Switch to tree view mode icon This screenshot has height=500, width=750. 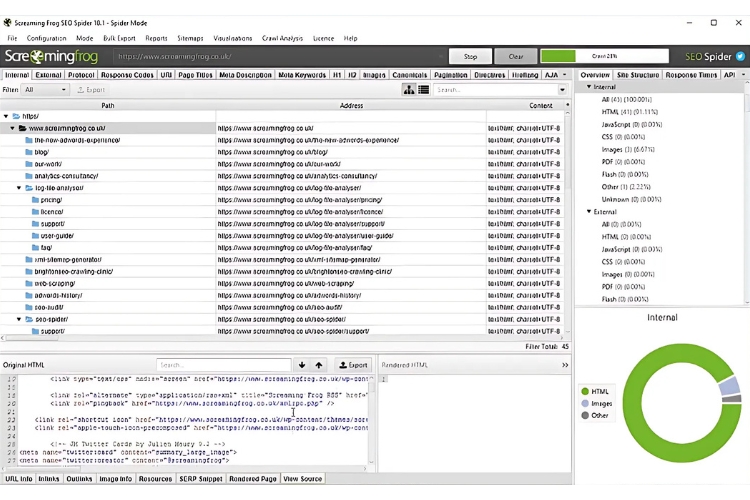click(x=408, y=89)
